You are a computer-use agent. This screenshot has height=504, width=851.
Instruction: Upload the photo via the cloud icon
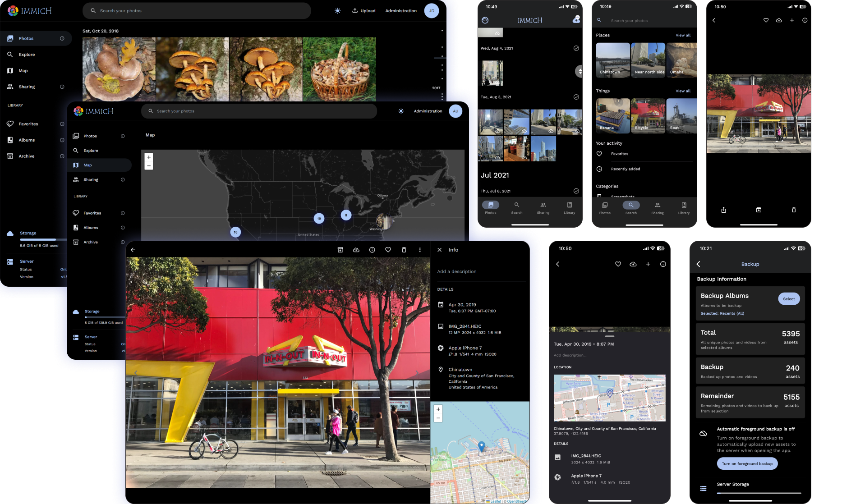point(356,250)
